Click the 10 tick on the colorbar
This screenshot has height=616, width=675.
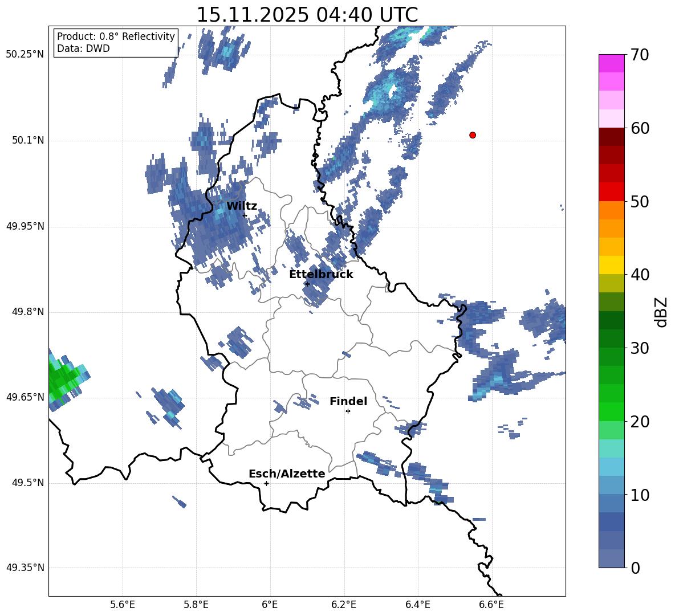(x=640, y=495)
